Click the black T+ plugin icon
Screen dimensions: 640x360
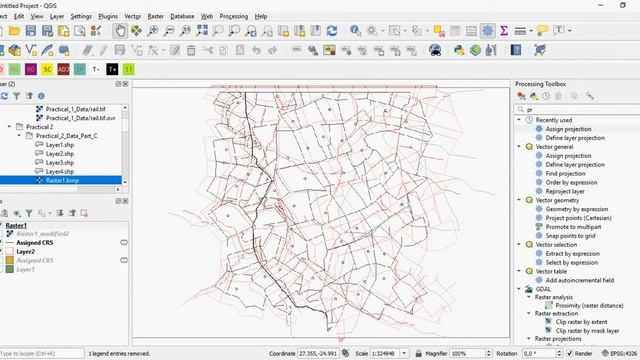(112, 69)
